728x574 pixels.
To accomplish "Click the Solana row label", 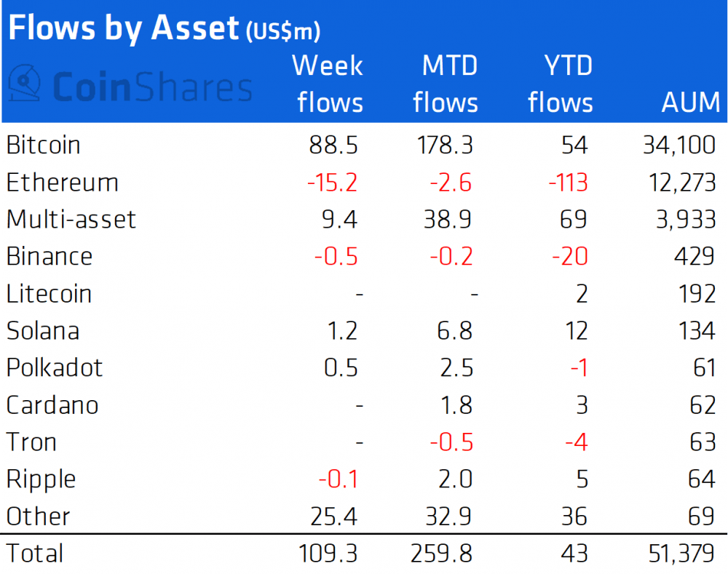I will [x=43, y=331].
